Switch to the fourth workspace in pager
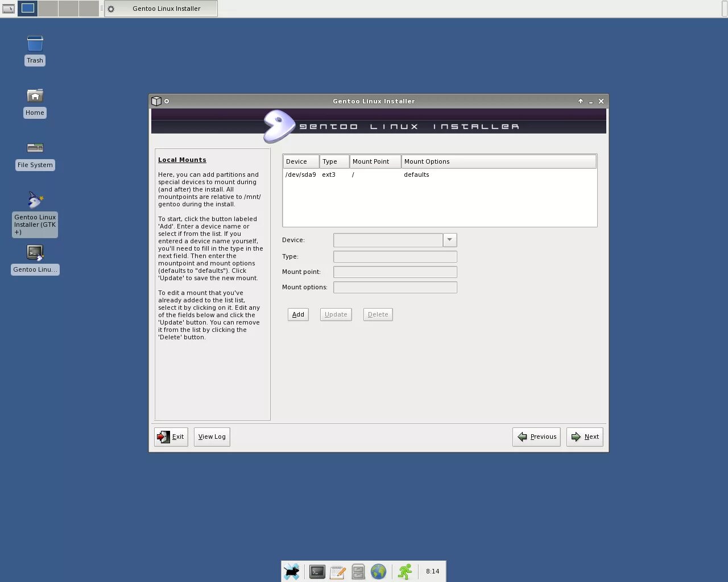 [89, 9]
